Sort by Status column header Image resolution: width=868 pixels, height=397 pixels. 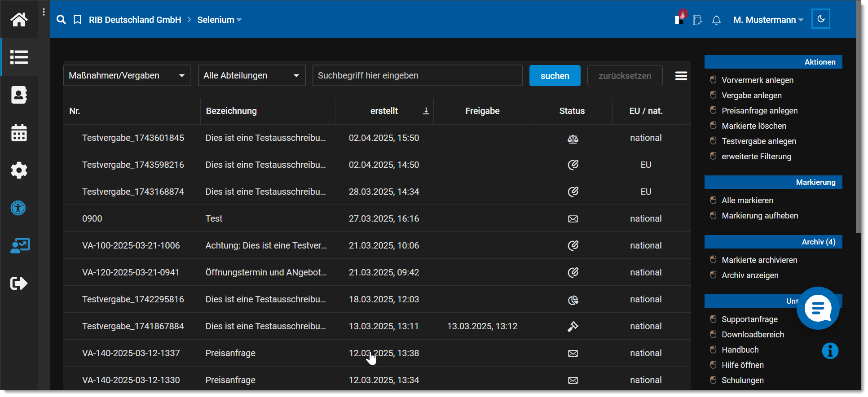click(572, 111)
